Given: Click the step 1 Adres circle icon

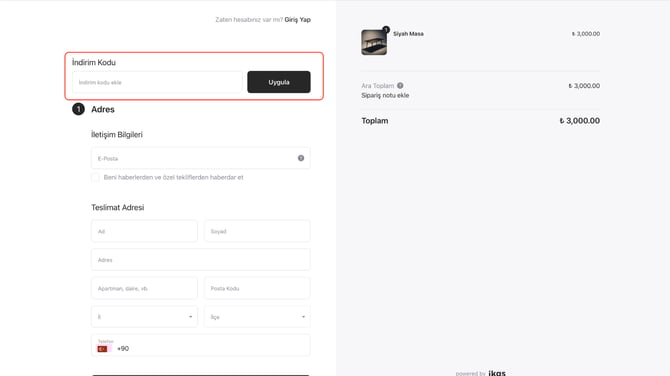Looking at the screenshot, I should coord(78,109).
